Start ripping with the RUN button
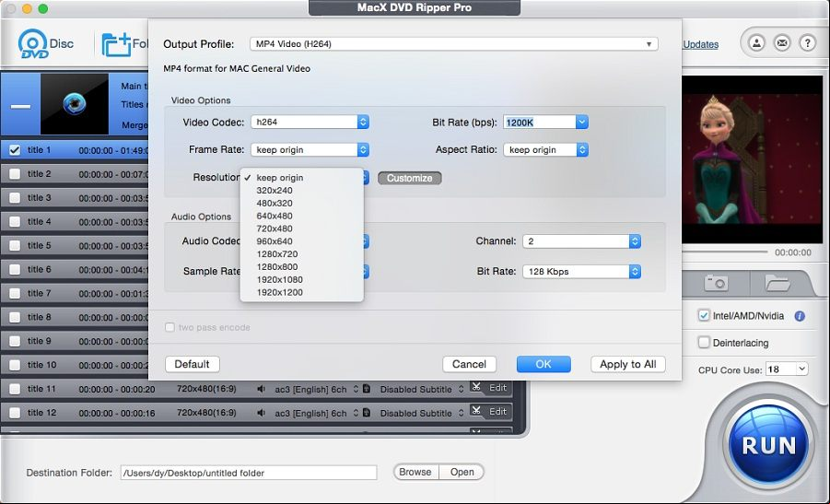 pyautogui.click(x=768, y=445)
